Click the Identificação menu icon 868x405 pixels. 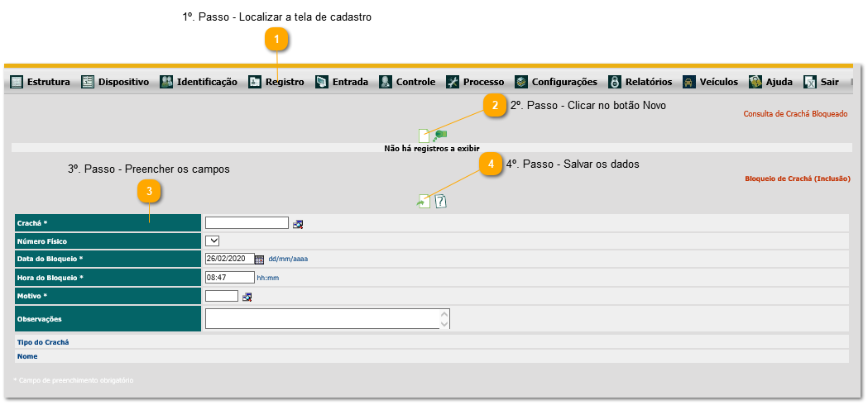[166, 82]
